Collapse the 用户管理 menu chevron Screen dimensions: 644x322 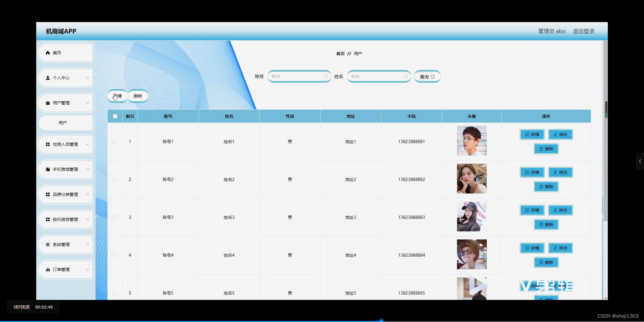87,103
